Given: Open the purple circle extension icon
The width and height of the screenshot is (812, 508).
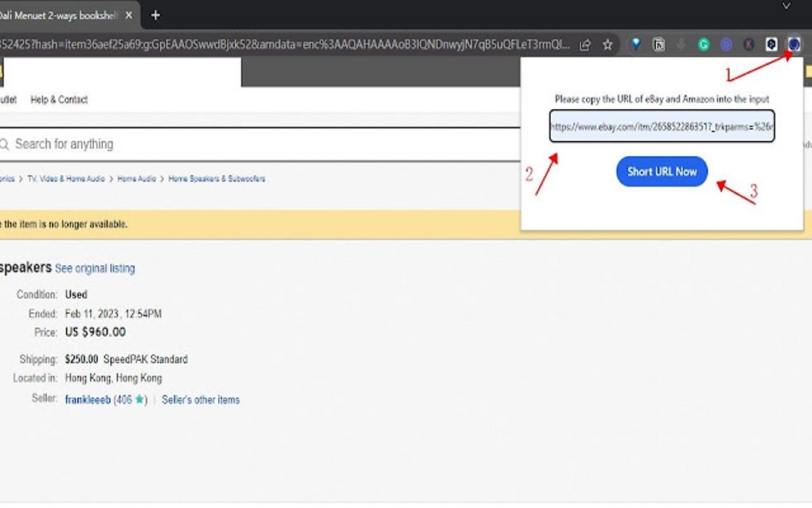Looking at the screenshot, I should click(726, 44).
